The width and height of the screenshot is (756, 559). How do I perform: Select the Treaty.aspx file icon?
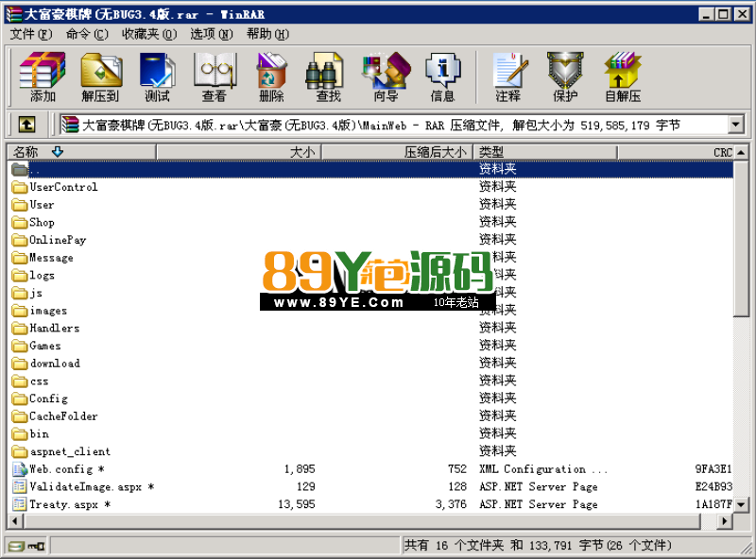tap(20, 504)
